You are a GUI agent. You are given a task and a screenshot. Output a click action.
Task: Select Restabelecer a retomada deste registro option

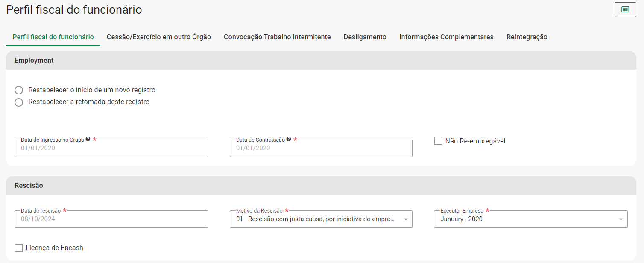(19, 102)
